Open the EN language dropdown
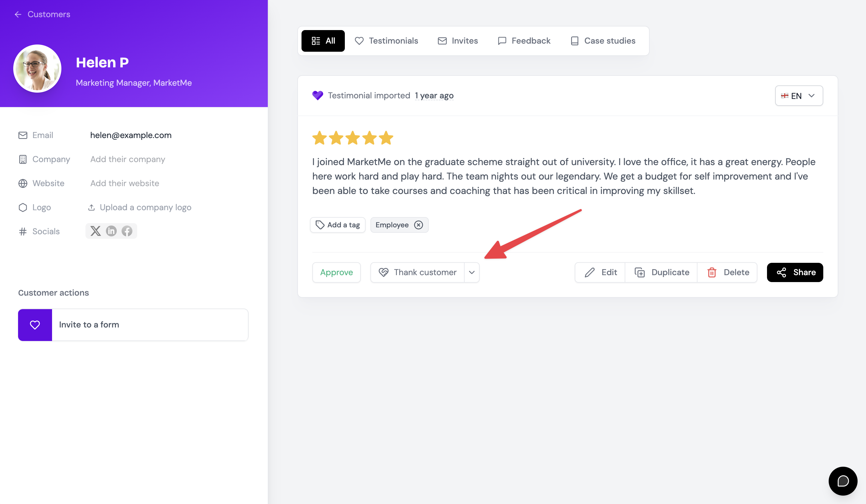This screenshot has height=504, width=866. click(799, 95)
